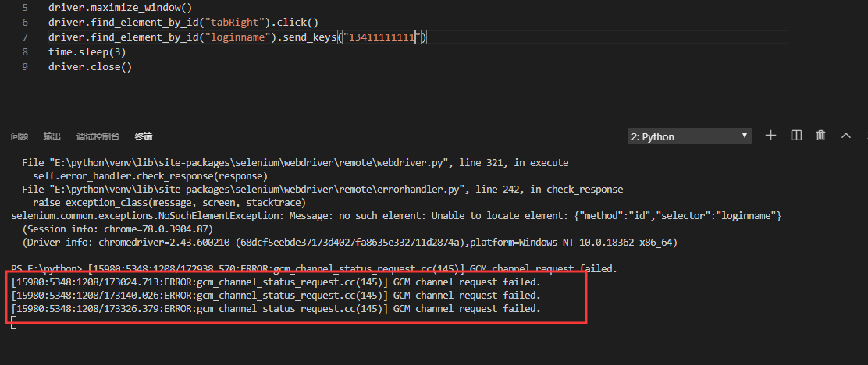Open the '2: Python' terminal selector dropdown

point(690,136)
